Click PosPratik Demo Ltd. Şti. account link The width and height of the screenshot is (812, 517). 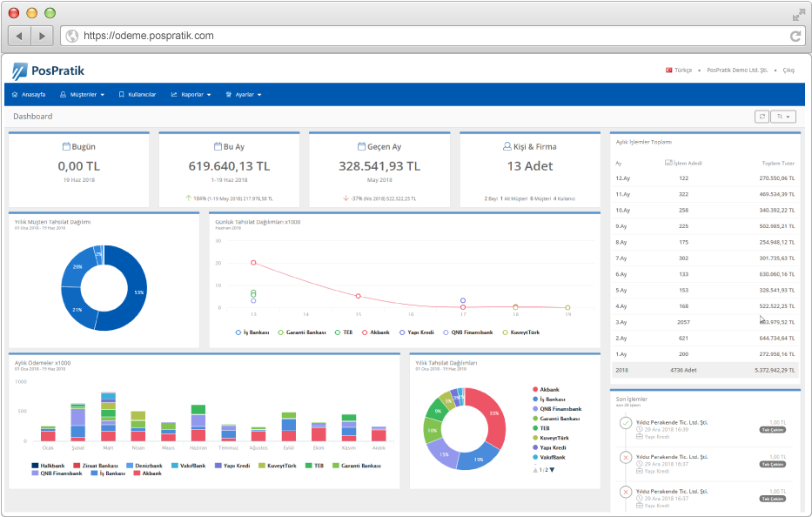(x=737, y=70)
